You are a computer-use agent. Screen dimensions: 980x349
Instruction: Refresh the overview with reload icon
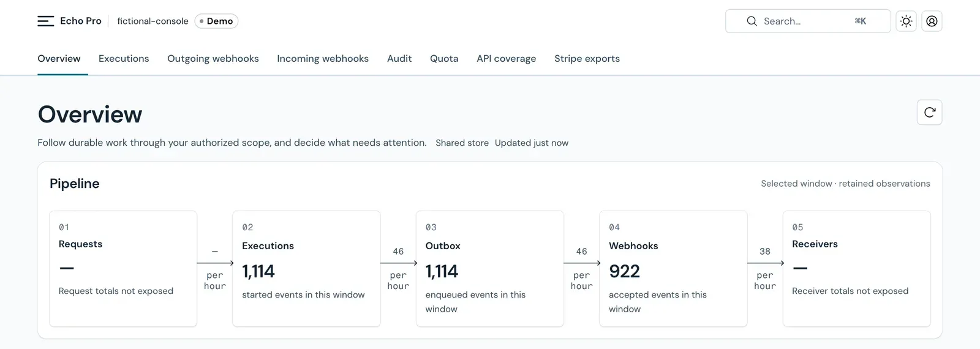click(x=929, y=112)
